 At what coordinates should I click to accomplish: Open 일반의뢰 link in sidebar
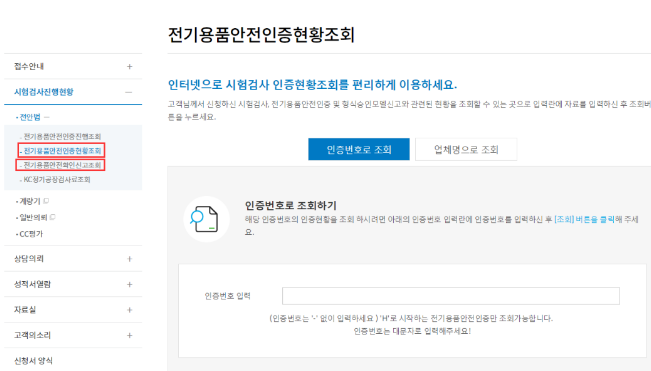[33, 217]
